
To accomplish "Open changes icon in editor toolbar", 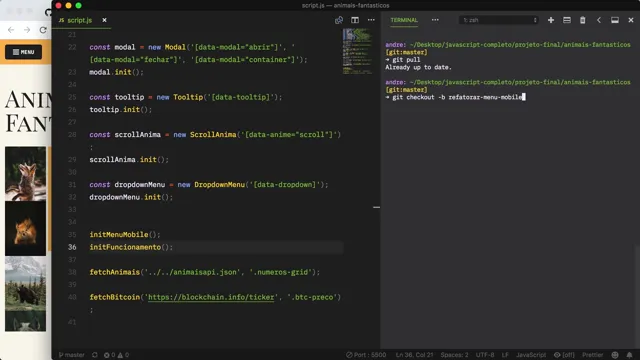I will 339,20.
